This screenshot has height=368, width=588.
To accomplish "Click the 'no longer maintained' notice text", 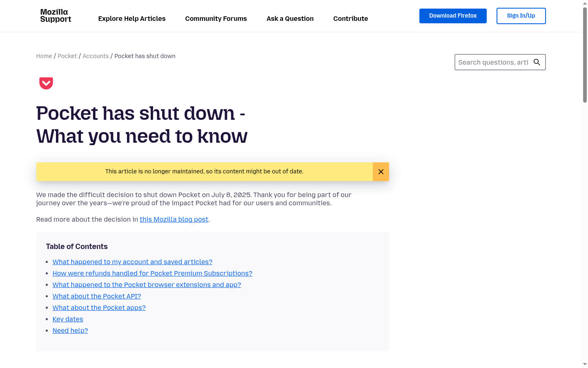I will 204,171.
